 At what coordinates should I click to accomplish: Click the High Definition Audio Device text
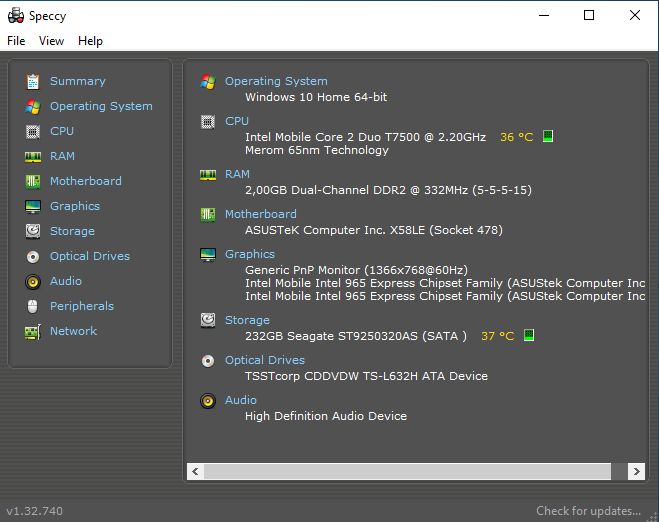click(326, 416)
